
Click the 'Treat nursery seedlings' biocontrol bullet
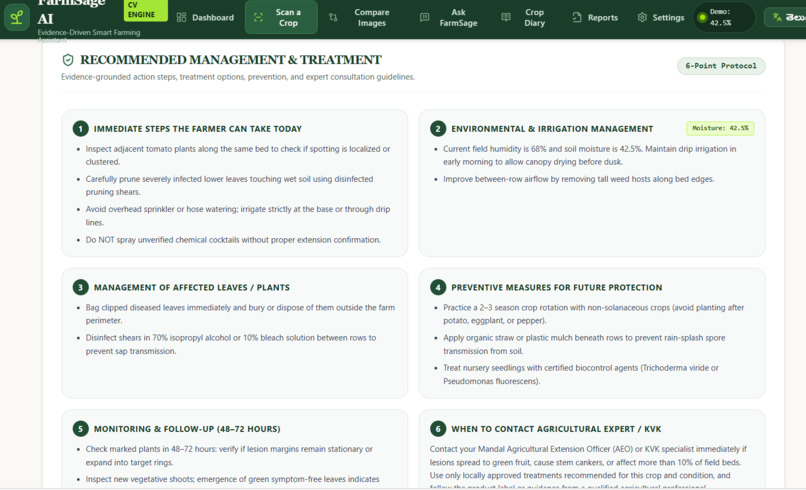point(581,374)
